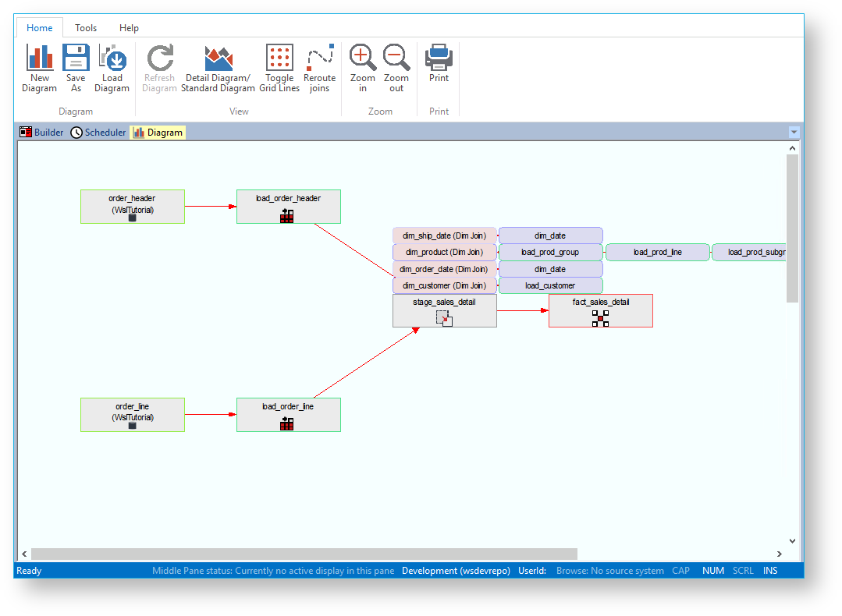Select load_prod_group node
The height and width of the screenshot is (616, 842).
tap(550, 252)
